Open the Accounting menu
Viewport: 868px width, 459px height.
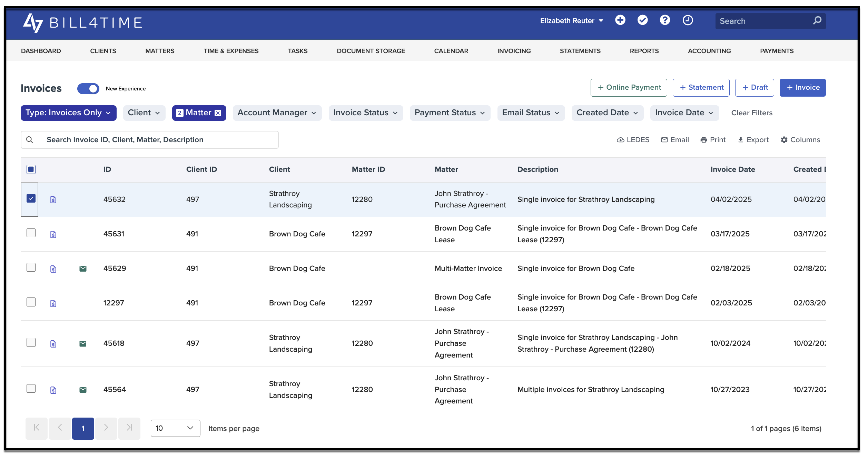point(709,51)
